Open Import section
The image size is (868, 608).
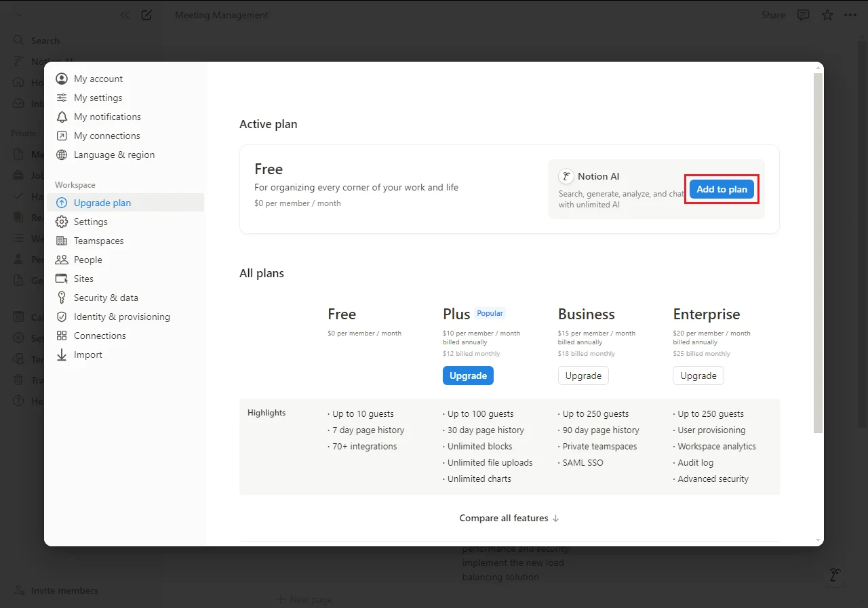click(125, 354)
